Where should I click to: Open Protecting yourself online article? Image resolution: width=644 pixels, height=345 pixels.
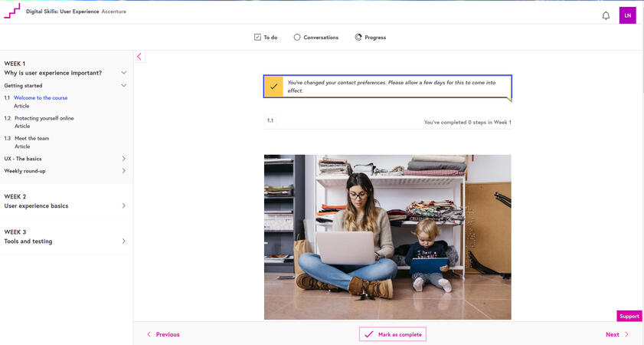point(44,118)
